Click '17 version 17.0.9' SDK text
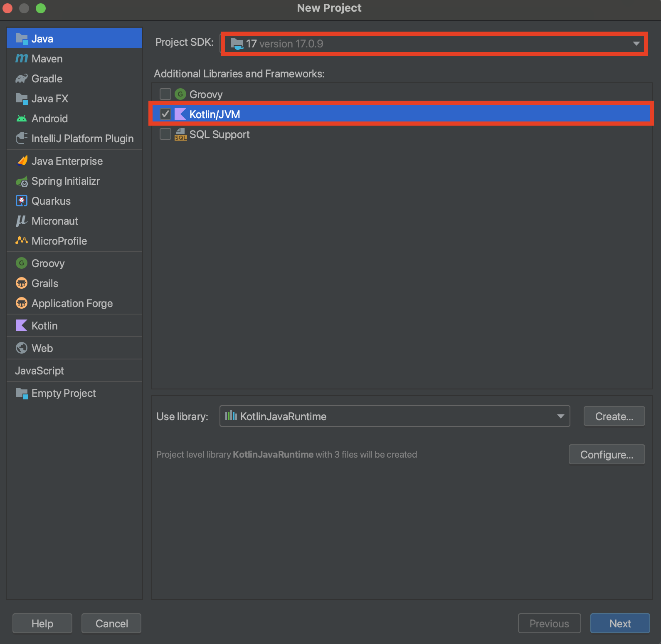 284,44
